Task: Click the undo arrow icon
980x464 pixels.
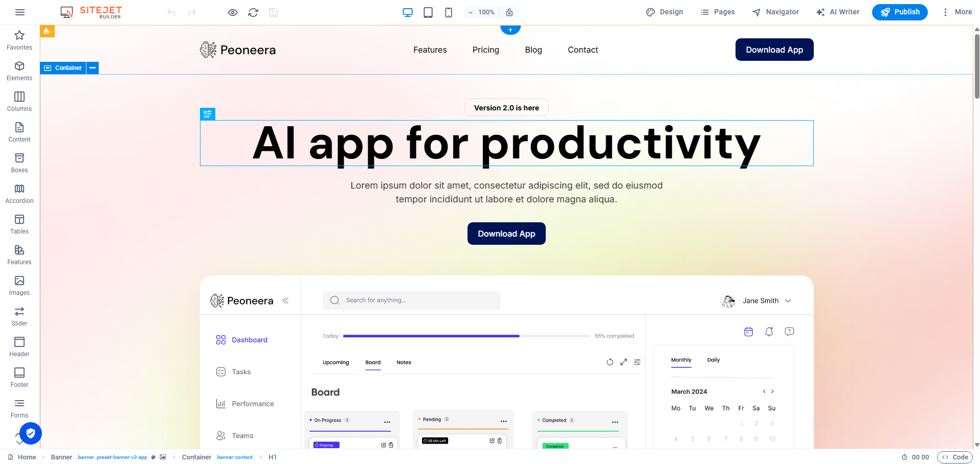Action: tap(171, 12)
